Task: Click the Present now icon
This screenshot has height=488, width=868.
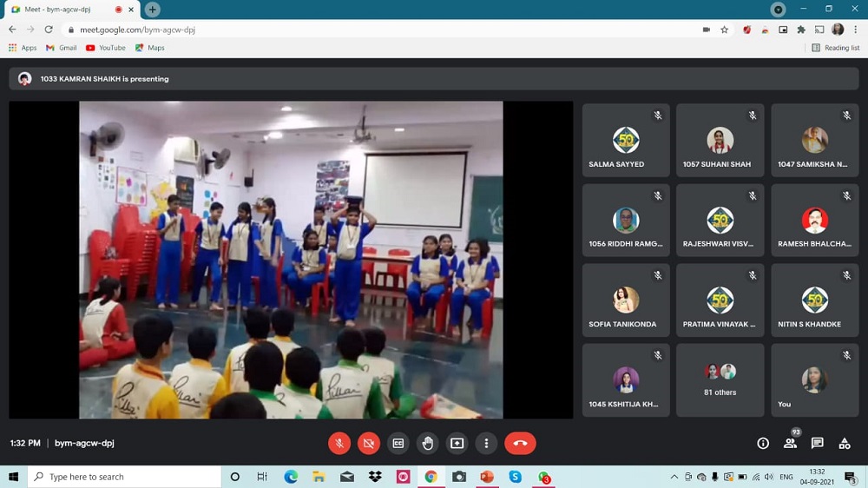Action: point(457,443)
